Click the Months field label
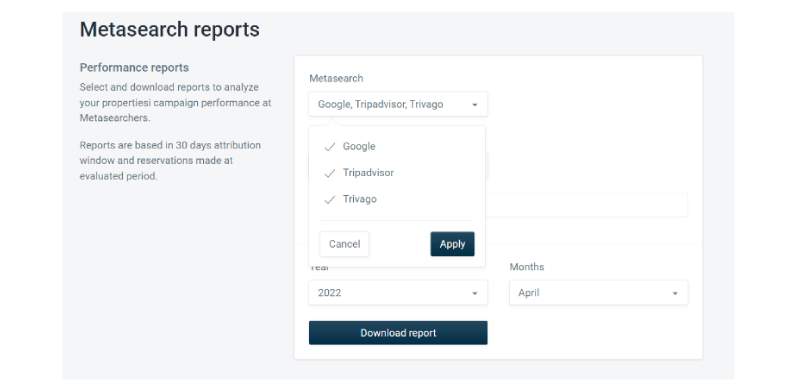 point(527,266)
